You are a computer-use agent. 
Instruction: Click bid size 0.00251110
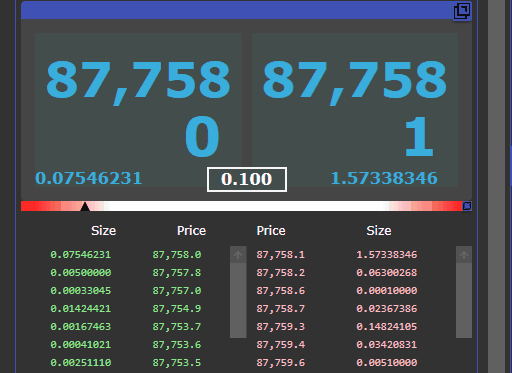(81, 363)
